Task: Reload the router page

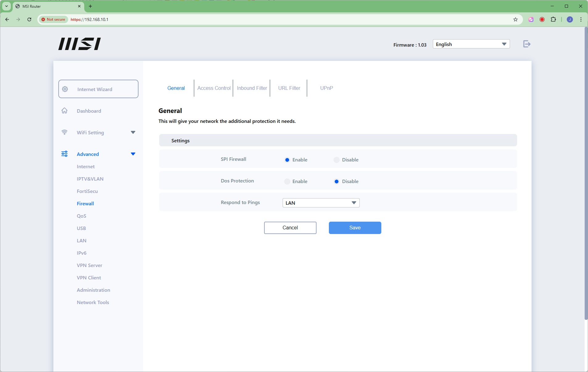Action: pos(29,19)
